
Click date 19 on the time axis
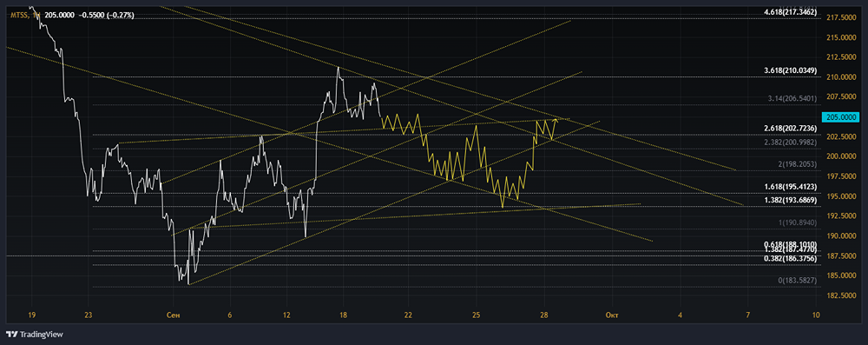pyautogui.click(x=31, y=315)
